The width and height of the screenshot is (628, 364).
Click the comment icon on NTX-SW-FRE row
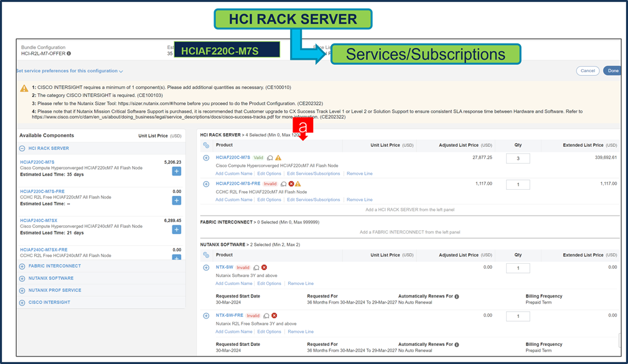[x=266, y=315]
